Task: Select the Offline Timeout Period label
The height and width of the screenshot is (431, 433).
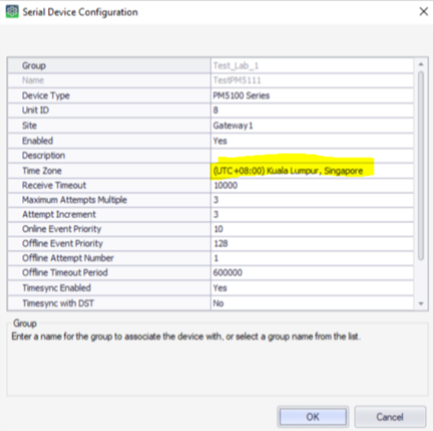Action: [x=65, y=273]
